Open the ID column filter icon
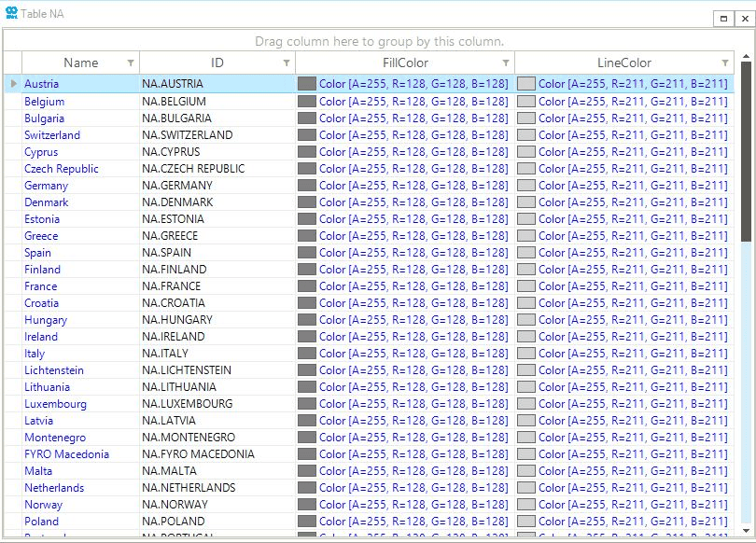The width and height of the screenshot is (756, 543). pos(287,63)
